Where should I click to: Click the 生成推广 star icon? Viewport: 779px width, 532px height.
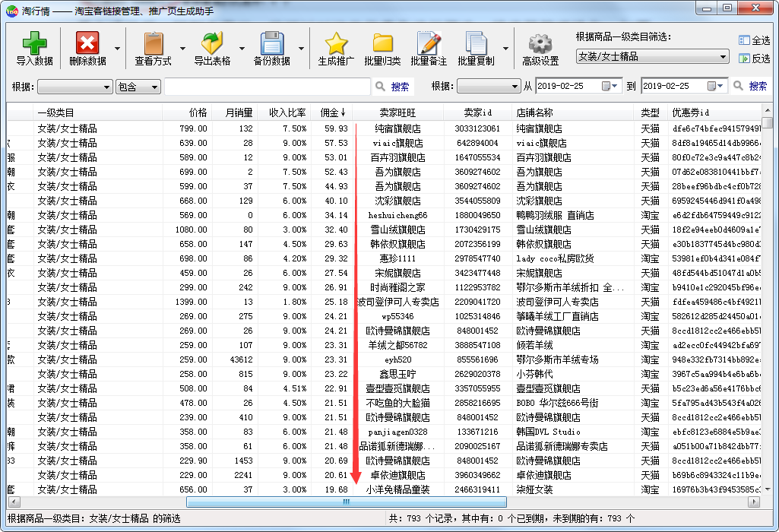336,43
